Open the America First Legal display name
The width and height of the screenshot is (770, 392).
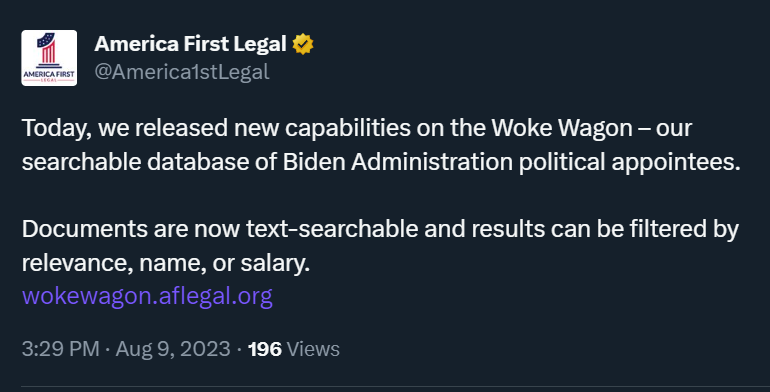pyautogui.click(x=191, y=44)
